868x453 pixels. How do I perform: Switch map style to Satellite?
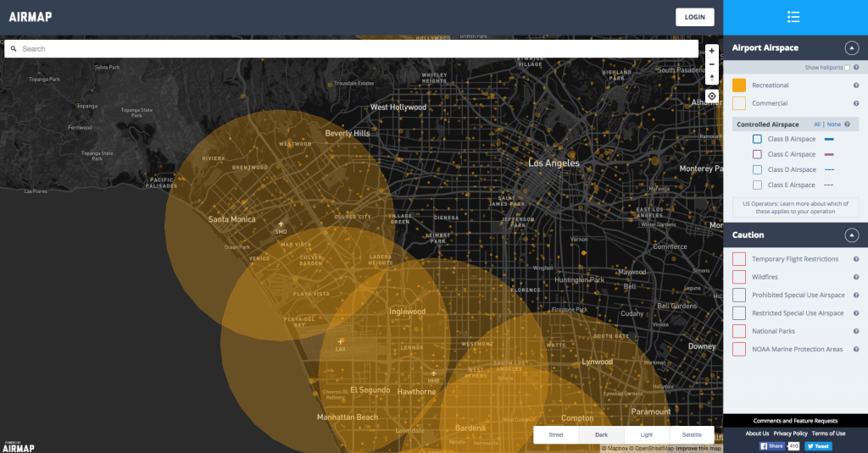click(x=692, y=434)
